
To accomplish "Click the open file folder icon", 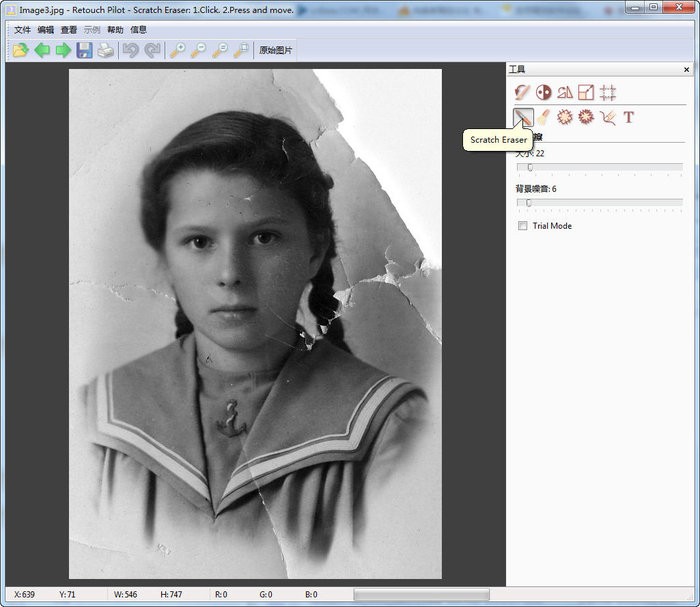I will (x=20, y=50).
